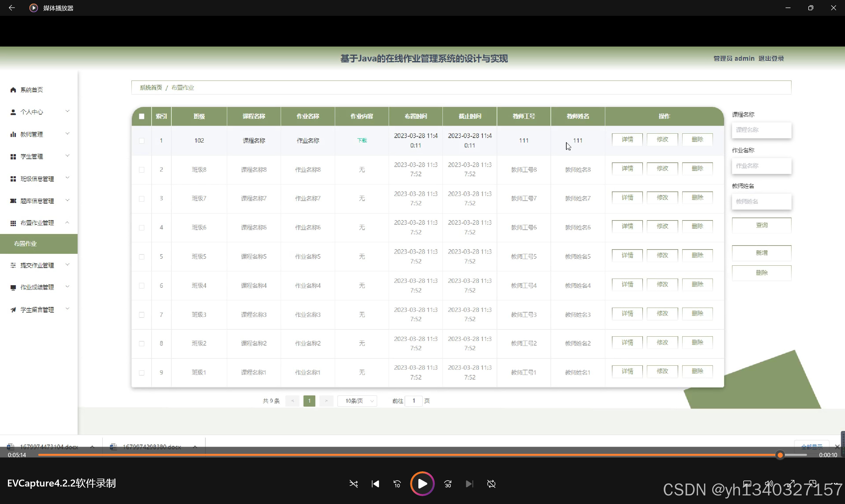Viewport: 845px width, 504px height.
Task: Tick the checkbox for row 1
Action: (142, 141)
